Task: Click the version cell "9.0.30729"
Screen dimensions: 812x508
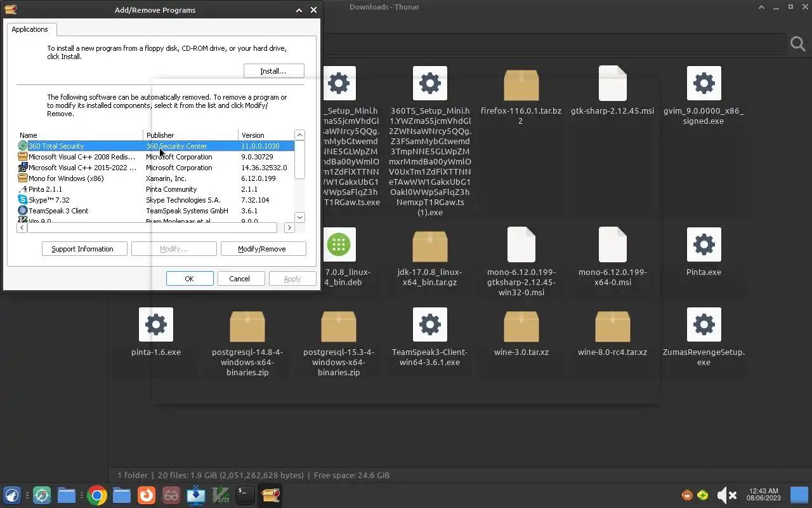Action: pos(257,157)
